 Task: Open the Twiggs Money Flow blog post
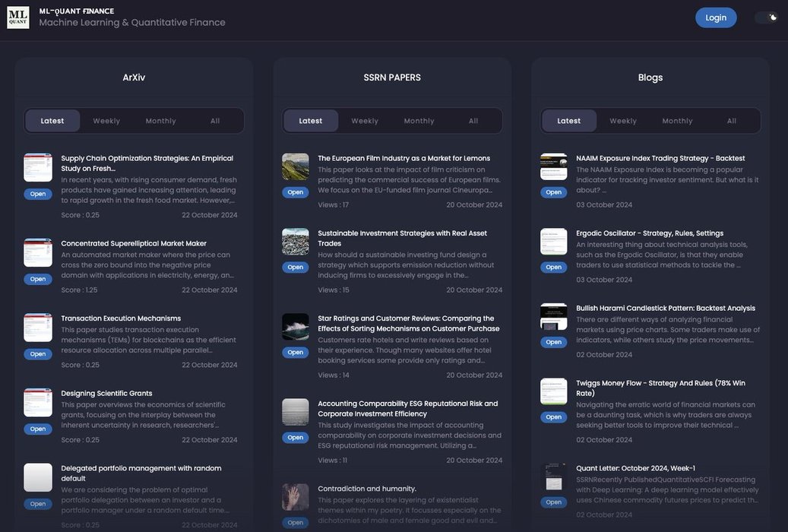point(554,417)
